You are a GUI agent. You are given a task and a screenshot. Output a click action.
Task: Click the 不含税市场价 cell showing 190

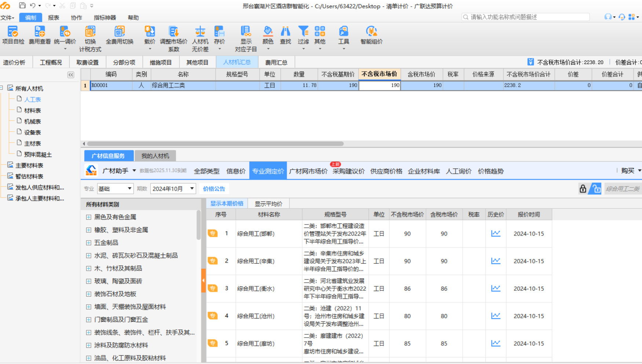(379, 85)
